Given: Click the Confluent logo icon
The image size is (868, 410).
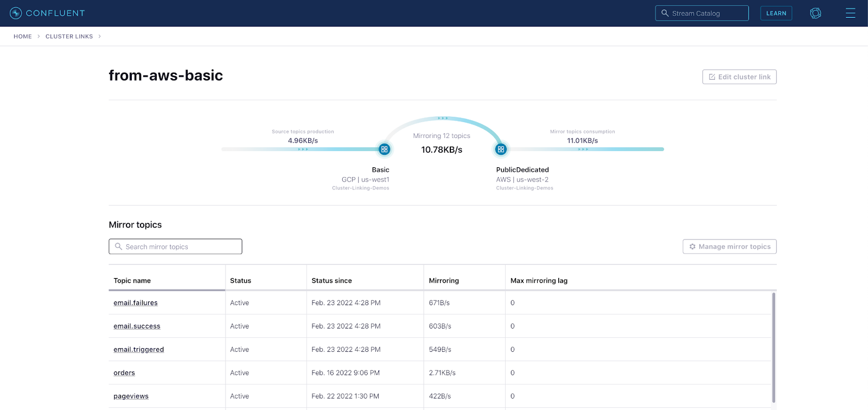Looking at the screenshot, I should pyautogui.click(x=16, y=13).
